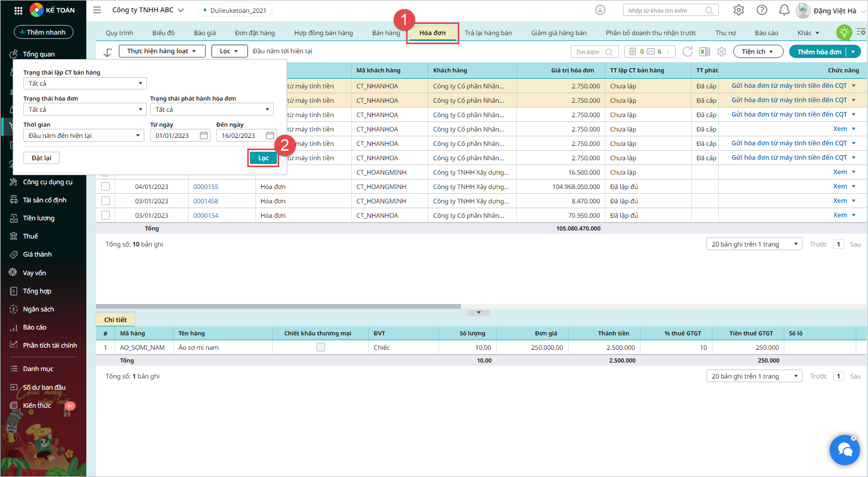
Task: Open the calendar picker for Từ ngày
Action: coord(204,136)
